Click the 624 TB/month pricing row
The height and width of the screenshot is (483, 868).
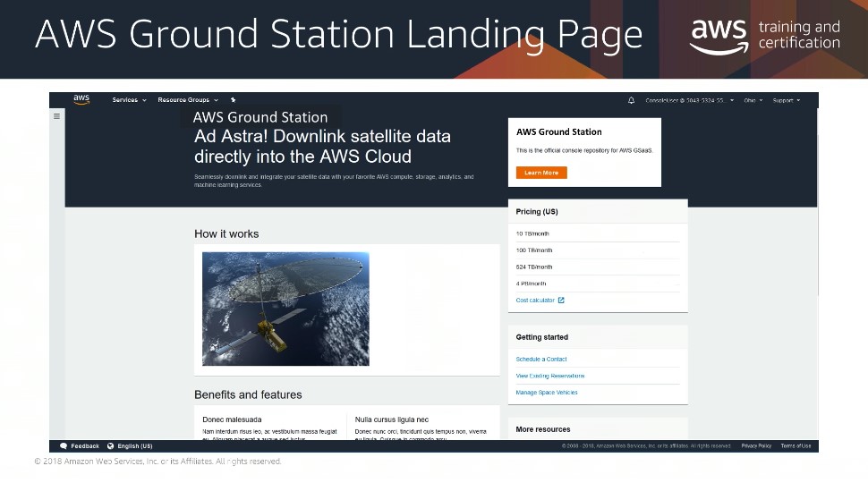(x=598, y=267)
